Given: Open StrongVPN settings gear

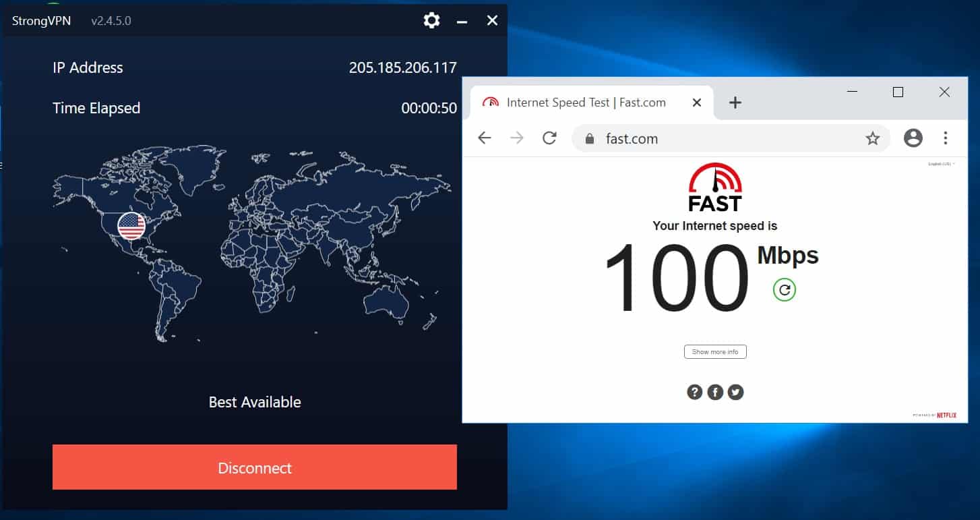Looking at the screenshot, I should click(431, 20).
